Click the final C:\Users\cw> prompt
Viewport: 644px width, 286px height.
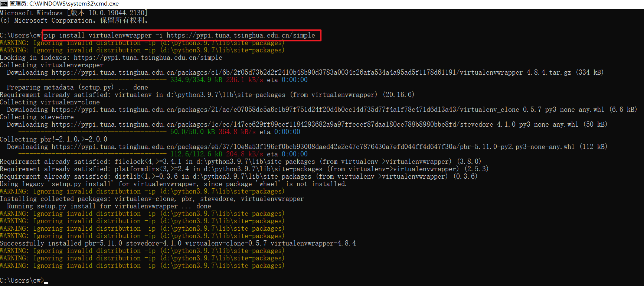(x=22, y=280)
